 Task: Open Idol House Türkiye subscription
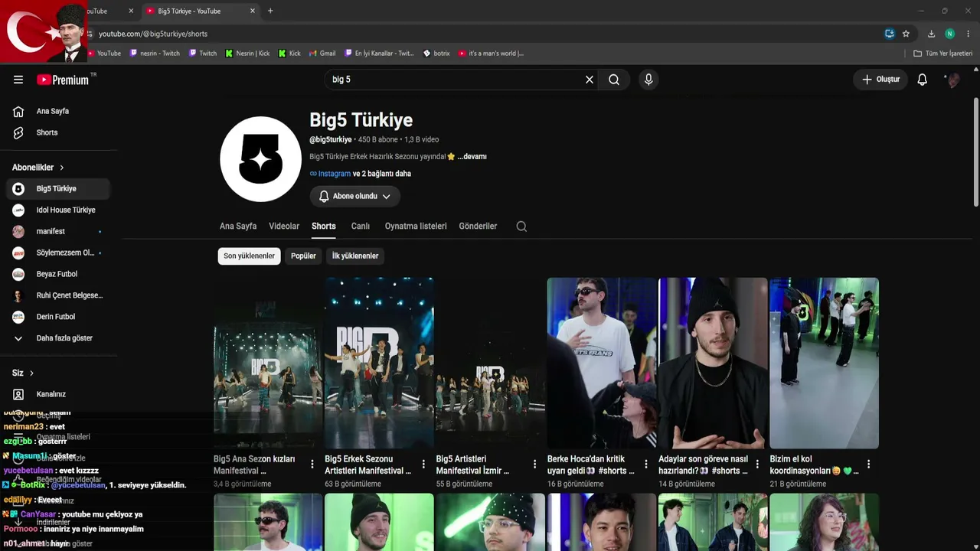click(58, 210)
